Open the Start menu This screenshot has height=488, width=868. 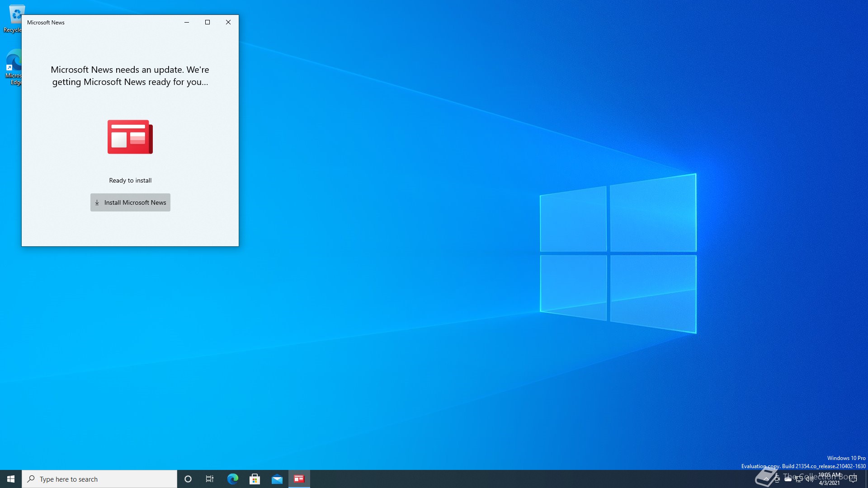coord(9,479)
